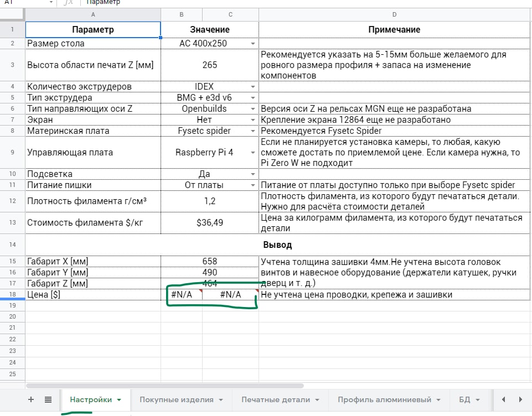532x416 pixels.
Task: Select row 14 header
Action: tap(13, 245)
